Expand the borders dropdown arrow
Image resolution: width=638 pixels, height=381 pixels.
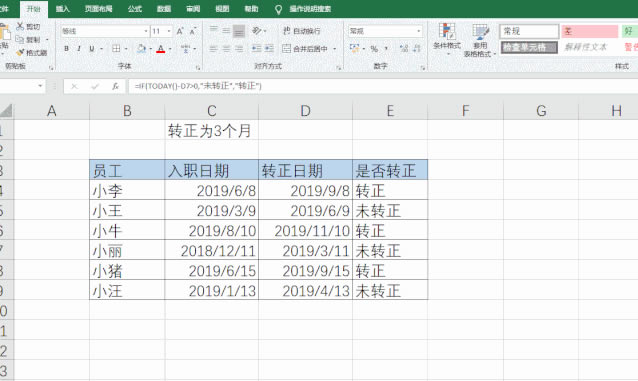pos(126,49)
